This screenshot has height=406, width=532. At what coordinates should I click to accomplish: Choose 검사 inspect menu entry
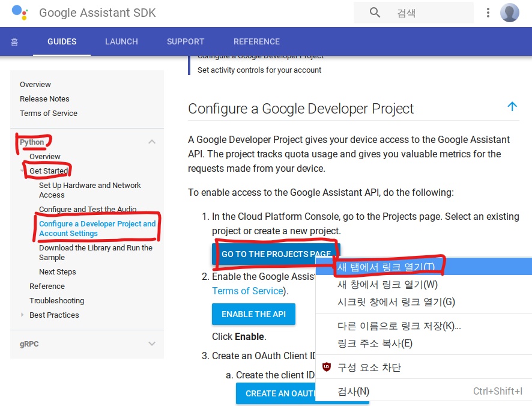click(424, 392)
